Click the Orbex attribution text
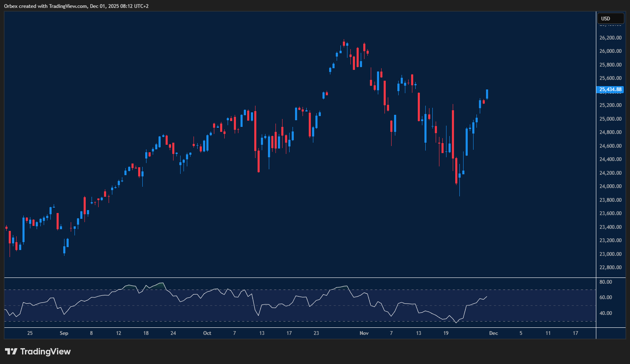The width and height of the screenshot is (630, 364). coord(75,6)
